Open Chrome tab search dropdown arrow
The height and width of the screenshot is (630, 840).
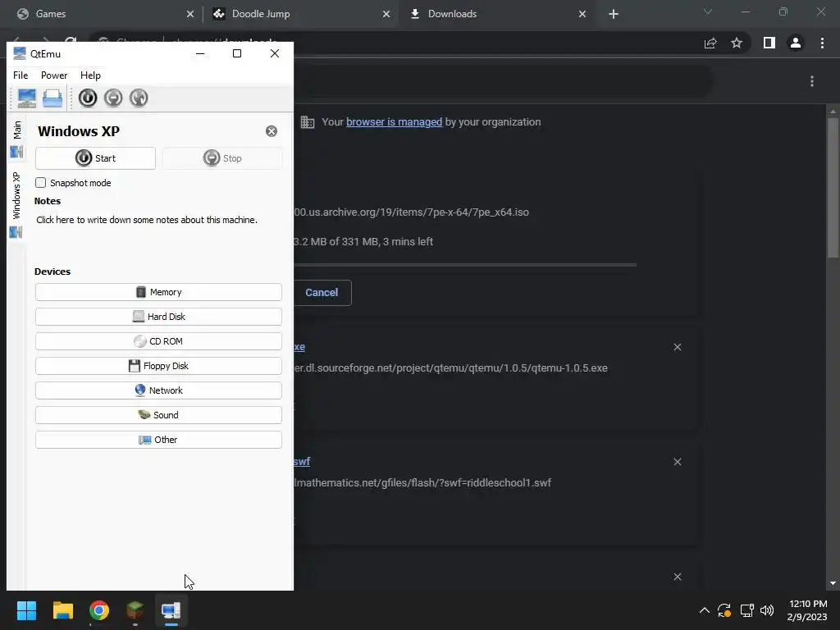pos(708,11)
